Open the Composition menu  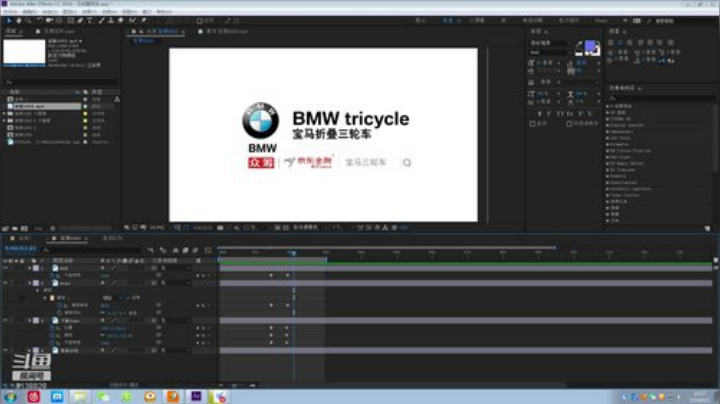point(50,11)
